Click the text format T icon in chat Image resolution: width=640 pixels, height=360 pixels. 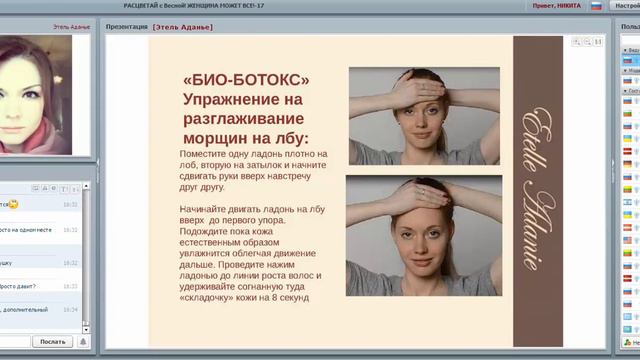tap(64, 189)
